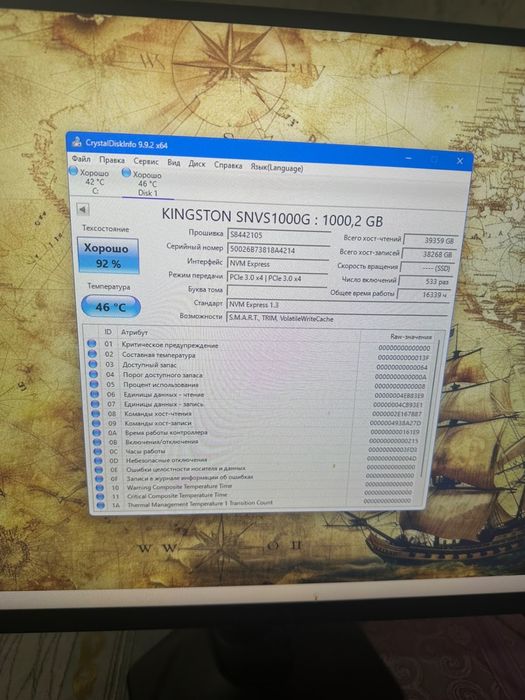The width and height of the screenshot is (525, 700).
Task: Click status circle for attribute 0E
Action: click(99, 469)
